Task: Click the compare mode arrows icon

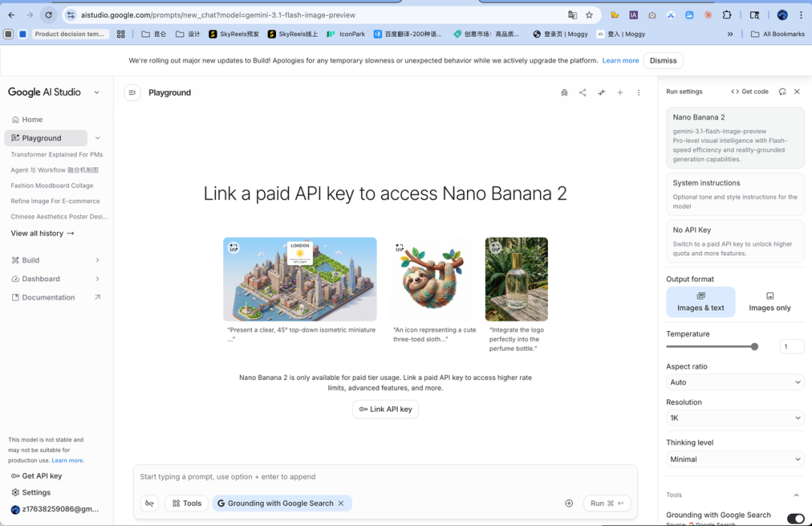Action: point(601,93)
